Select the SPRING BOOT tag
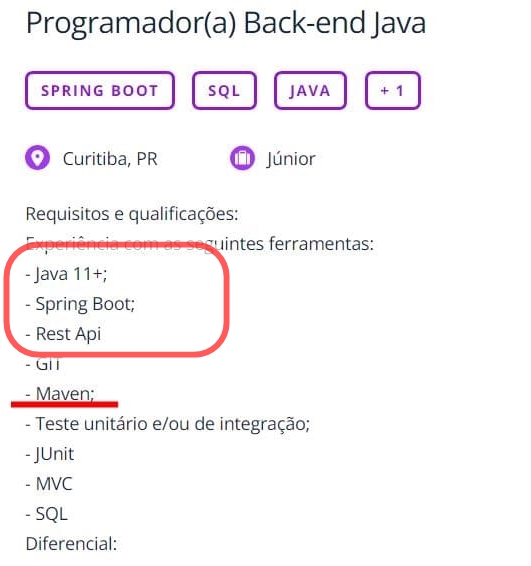 point(100,91)
